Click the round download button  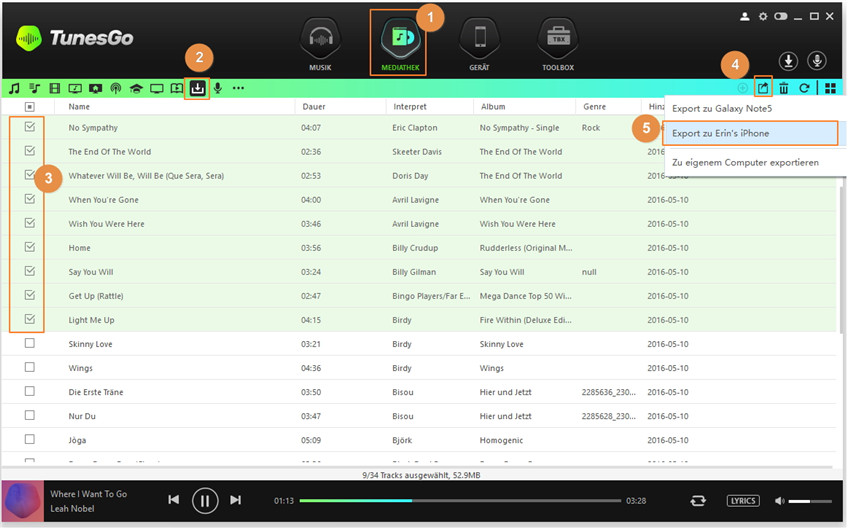pos(788,60)
